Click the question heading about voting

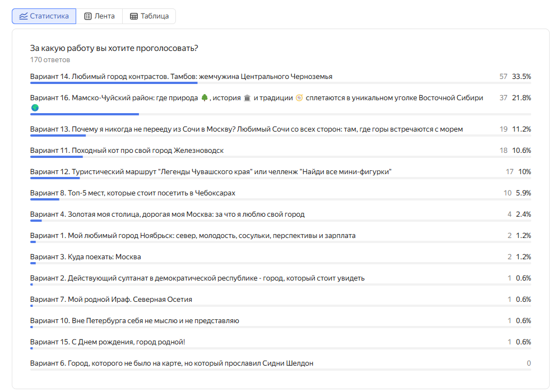(x=114, y=48)
